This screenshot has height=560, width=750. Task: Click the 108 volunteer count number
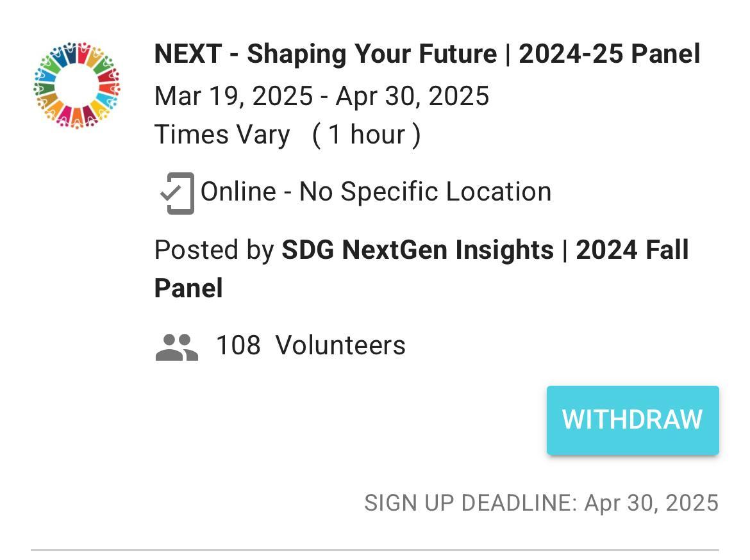pos(238,346)
